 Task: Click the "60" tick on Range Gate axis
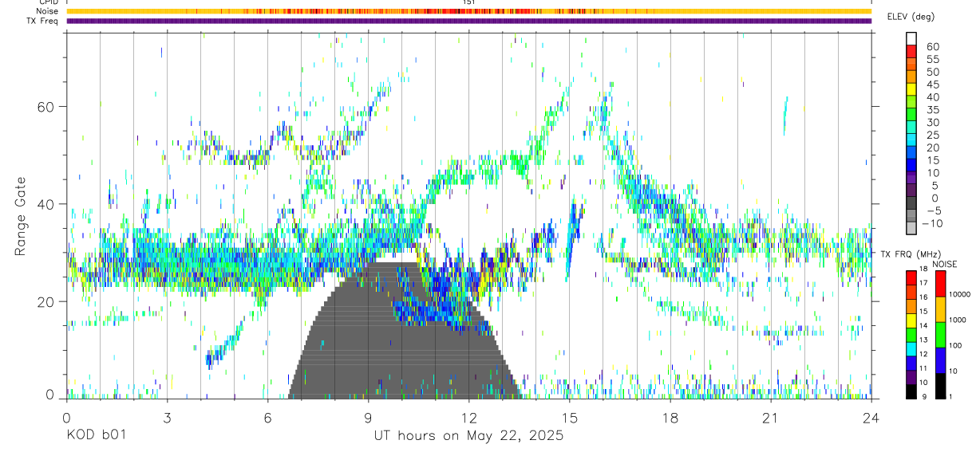pos(46,107)
